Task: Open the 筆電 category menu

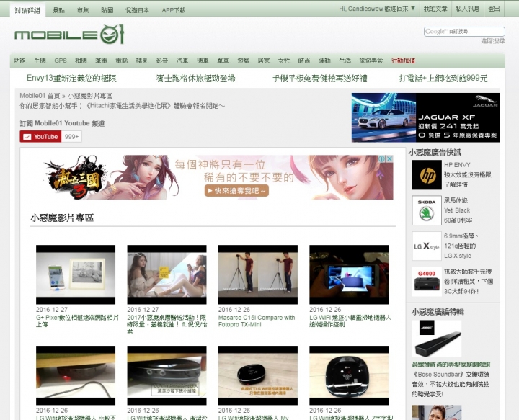Action: 101,61
